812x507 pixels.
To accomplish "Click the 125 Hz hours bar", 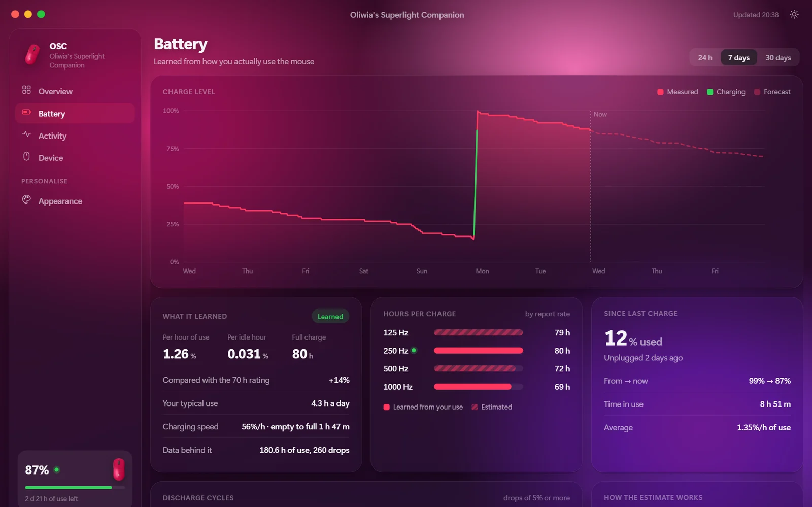I will [x=478, y=332].
